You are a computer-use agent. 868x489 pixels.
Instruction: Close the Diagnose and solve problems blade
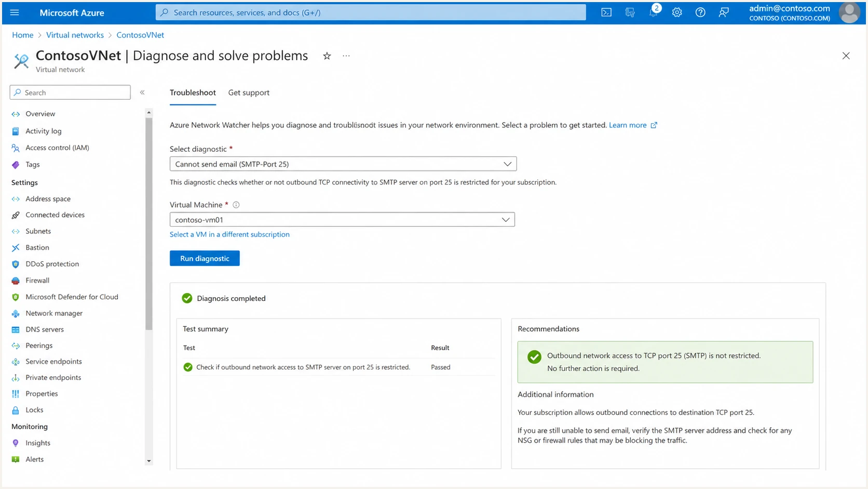(x=846, y=56)
